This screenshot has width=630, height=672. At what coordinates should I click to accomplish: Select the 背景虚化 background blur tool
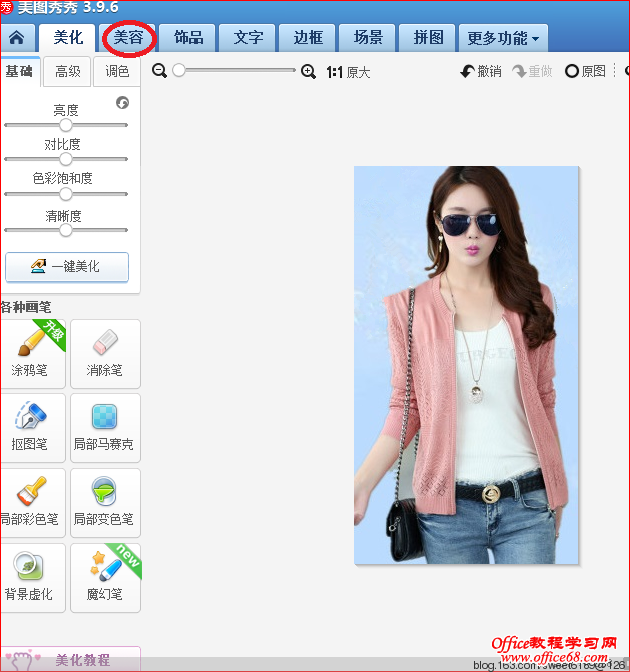(33, 578)
